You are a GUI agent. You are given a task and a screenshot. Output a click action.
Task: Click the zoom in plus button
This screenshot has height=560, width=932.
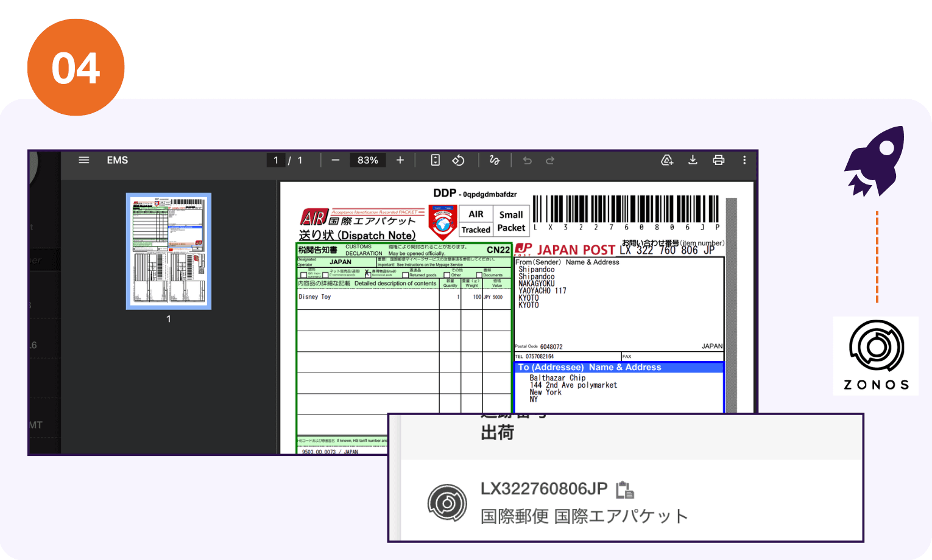[400, 160]
